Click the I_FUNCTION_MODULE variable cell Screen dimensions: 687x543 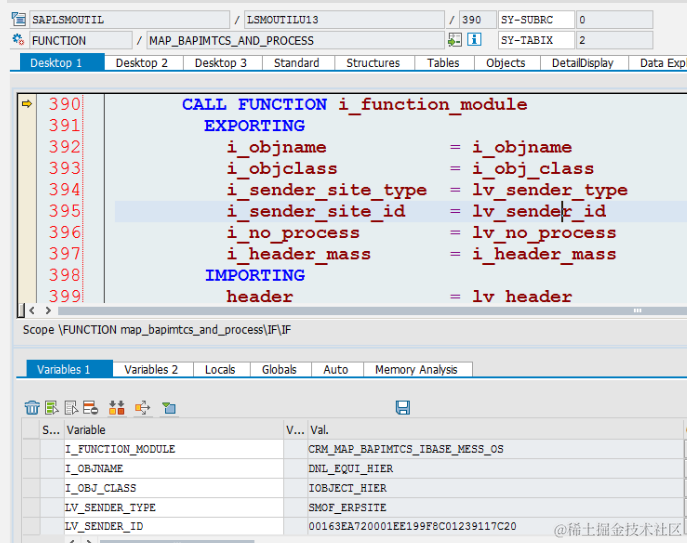174,449
